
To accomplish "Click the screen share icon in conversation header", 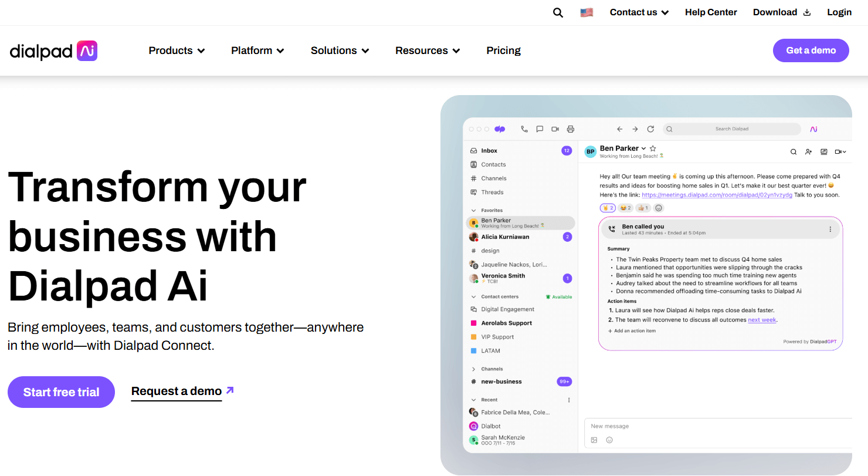I will pyautogui.click(x=823, y=151).
